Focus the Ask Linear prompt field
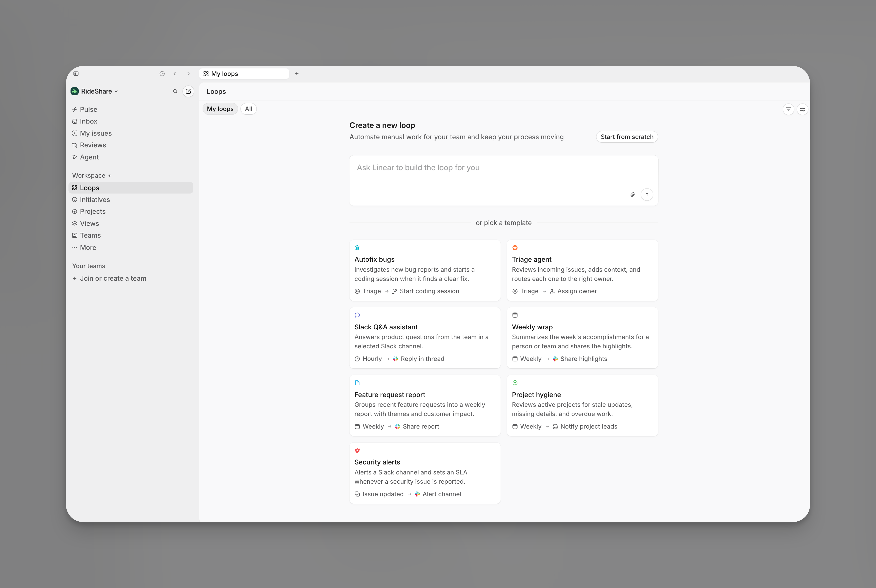The image size is (876, 588). tap(503, 180)
